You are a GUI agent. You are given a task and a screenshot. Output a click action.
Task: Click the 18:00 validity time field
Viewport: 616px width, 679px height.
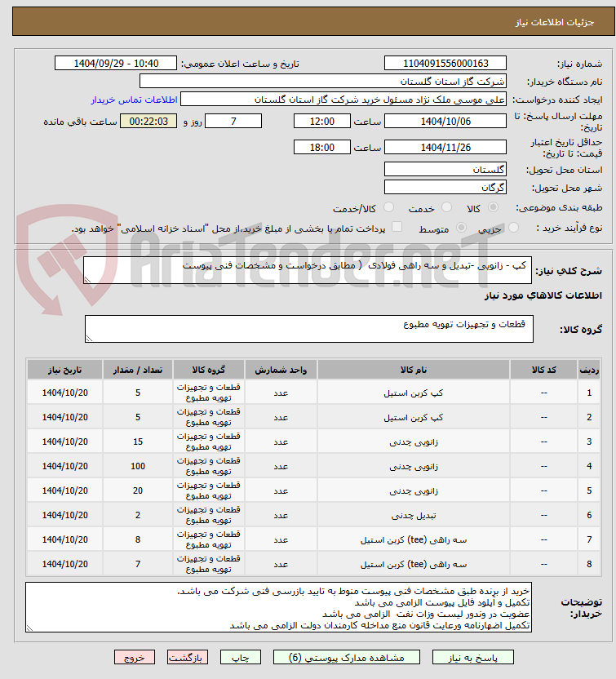tap(322, 147)
